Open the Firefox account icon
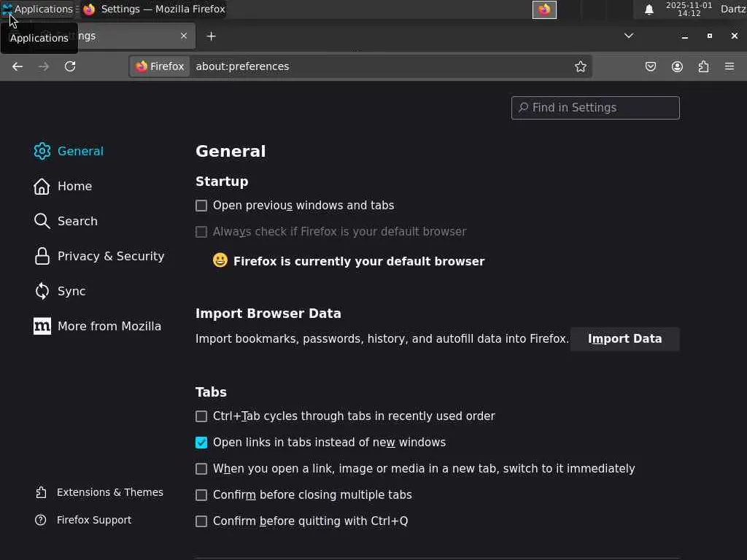Image resolution: width=747 pixels, height=560 pixels. [x=677, y=66]
